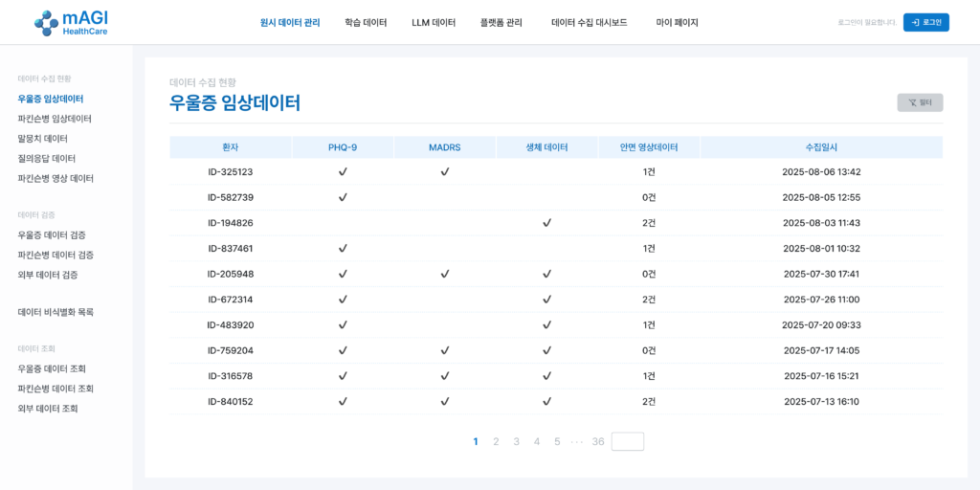This screenshot has width=980, height=490.
Task: Click the mAGI HealthCare logo
Action: click(x=71, y=23)
